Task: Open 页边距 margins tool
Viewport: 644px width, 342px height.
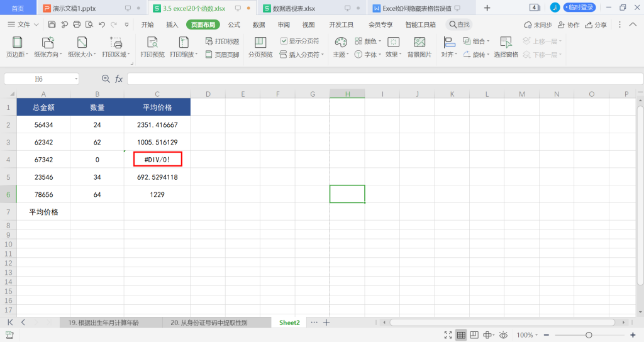Action: pos(17,47)
